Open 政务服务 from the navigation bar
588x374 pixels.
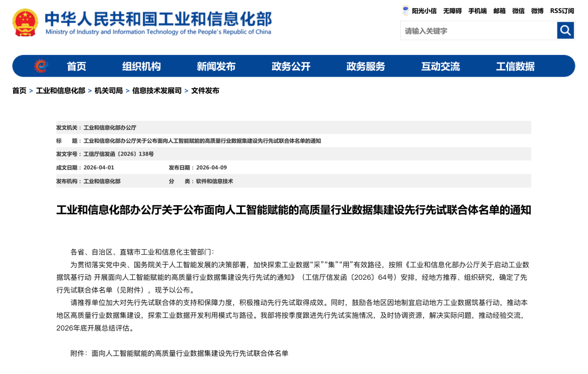365,66
